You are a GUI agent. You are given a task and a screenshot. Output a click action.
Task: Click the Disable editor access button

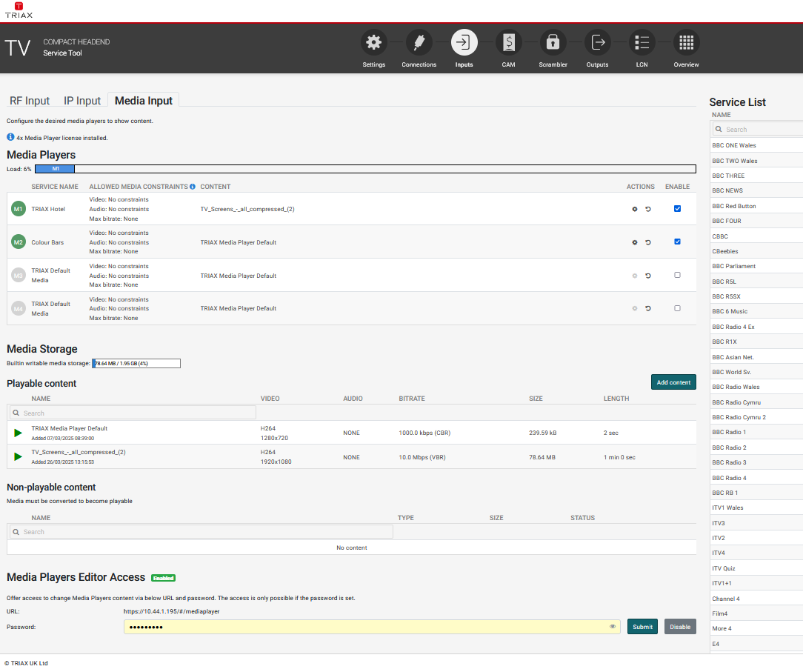pos(680,627)
